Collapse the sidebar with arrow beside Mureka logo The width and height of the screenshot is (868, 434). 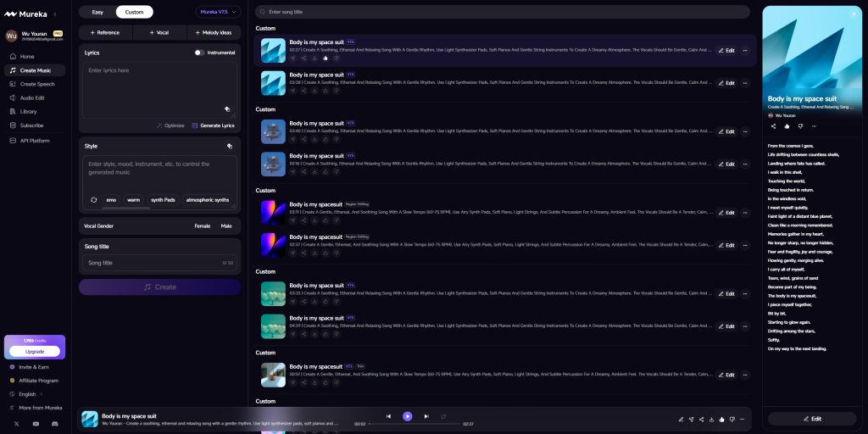coord(56,14)
